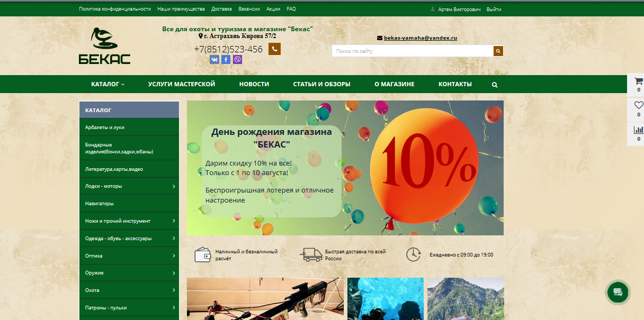Viewport: 644px width, 320px height.
Task: Click the user profile icon by Артем Викторович
Action: [x=433, y=9]
